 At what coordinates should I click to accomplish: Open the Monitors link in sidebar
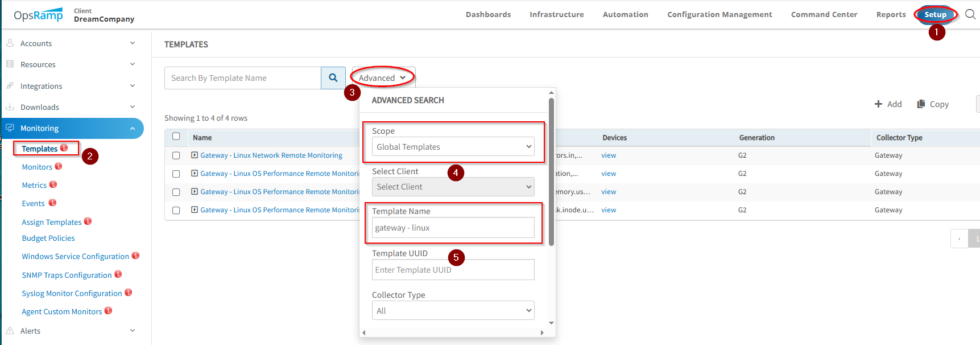point(37,167)
